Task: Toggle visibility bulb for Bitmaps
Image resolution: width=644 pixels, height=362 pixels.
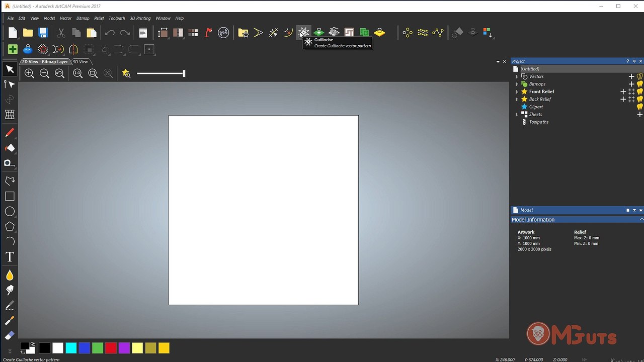Action: click(x=640, y=84)
